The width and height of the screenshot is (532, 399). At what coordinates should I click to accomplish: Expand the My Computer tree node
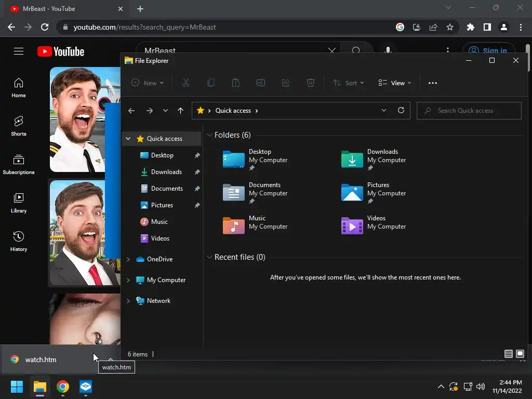click(x=128, y=280)
